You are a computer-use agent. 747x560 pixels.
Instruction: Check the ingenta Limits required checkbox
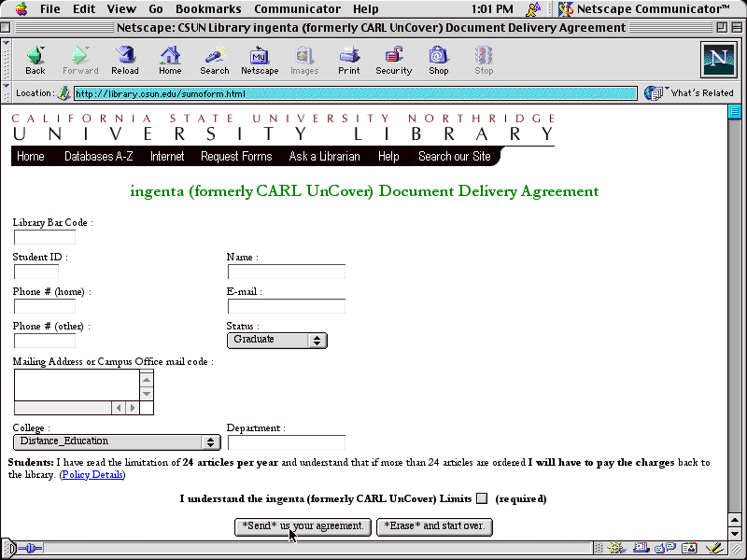[482, 498]
